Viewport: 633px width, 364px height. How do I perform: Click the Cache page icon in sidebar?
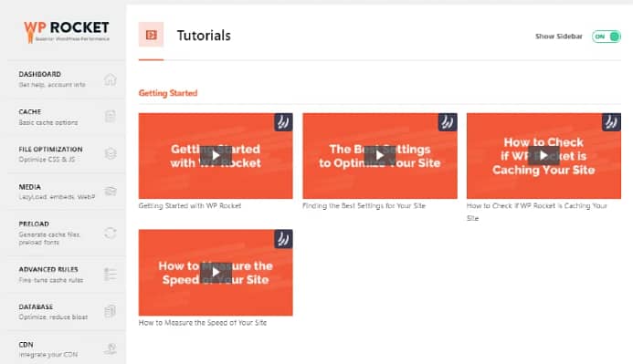(x=111, y=117)
